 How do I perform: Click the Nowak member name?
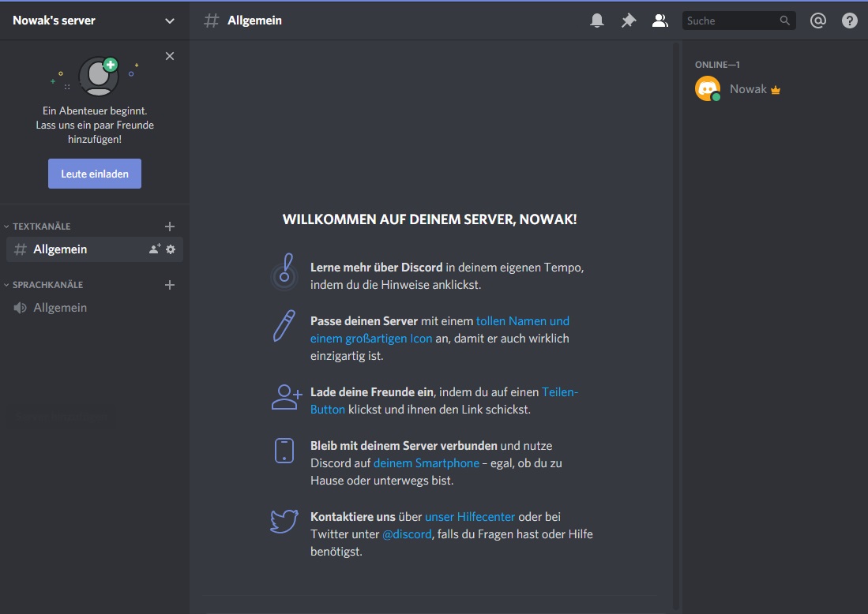[x=748, y=89]
